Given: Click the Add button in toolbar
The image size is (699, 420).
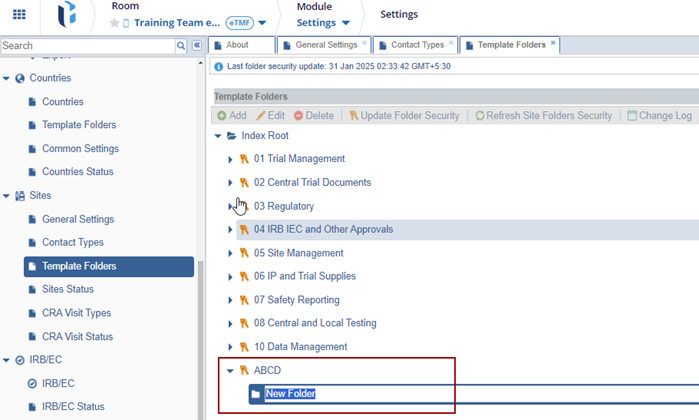Looking at the screenshot, I should 231,116.
